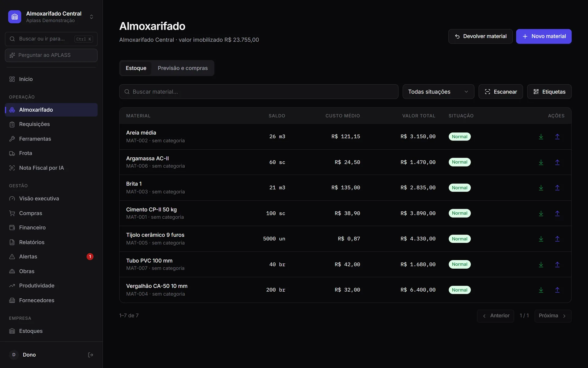Click the VALOR TOTAL column header
588x368 pixels.
(419, 116)
